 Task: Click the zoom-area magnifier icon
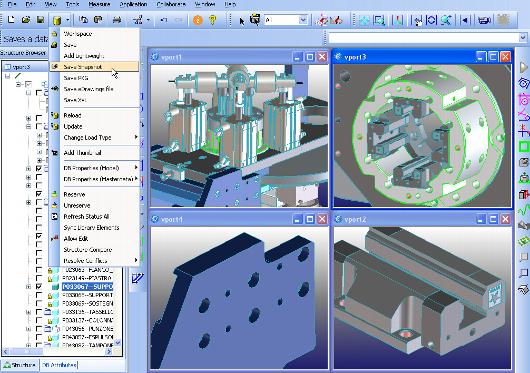pos(379,21)
